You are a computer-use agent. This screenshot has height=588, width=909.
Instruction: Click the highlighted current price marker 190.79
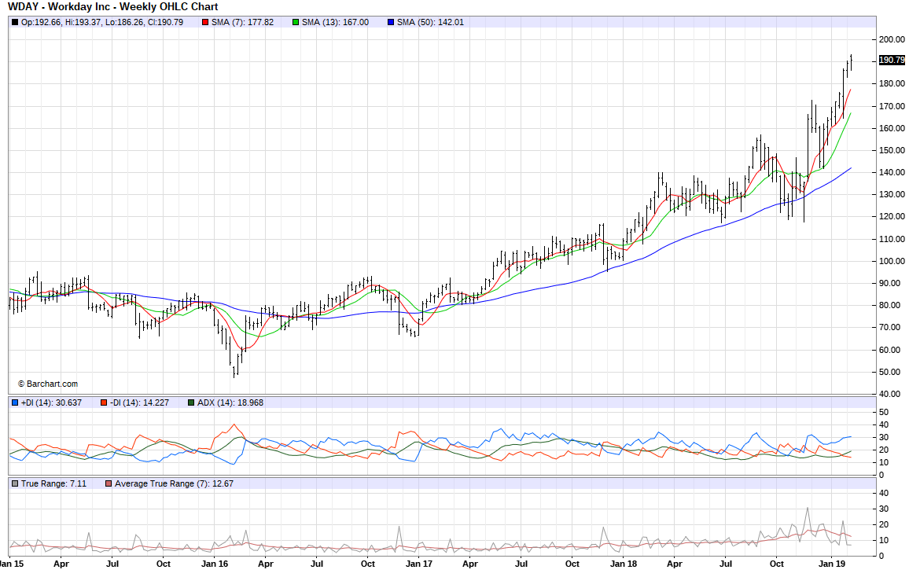tap(892, 61)
